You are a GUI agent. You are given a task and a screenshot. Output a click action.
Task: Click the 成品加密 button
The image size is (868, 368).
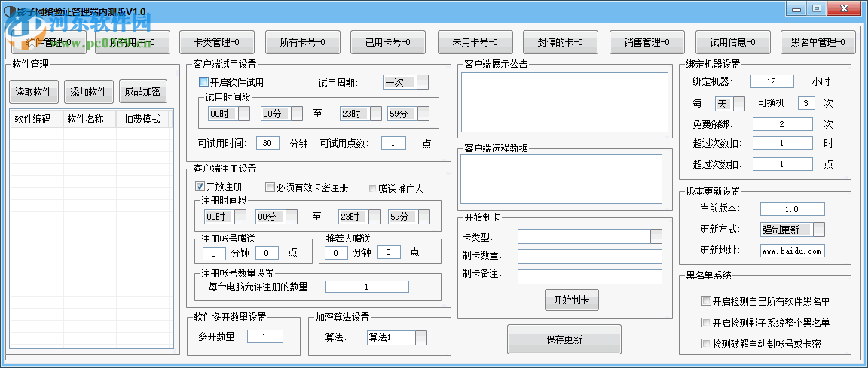(143, 92)
